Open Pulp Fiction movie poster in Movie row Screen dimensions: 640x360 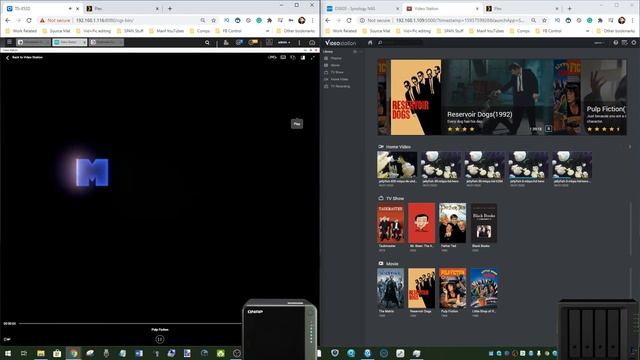pyautogui.click(x=452, y=288)
